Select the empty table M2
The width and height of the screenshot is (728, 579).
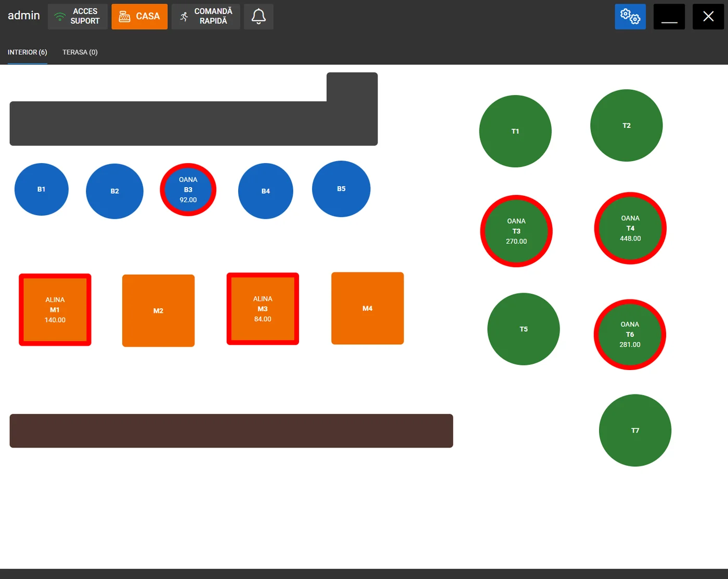pyautogui.click(x=158, y=311)
